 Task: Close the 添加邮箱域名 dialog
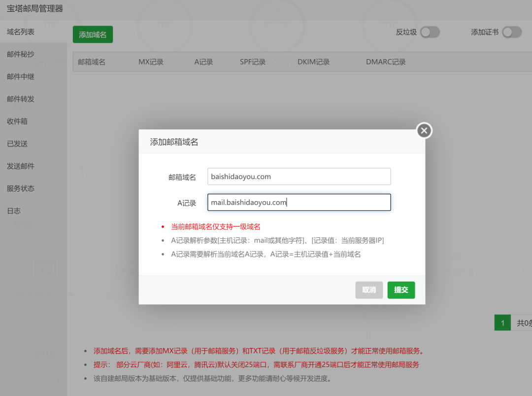pyautogui.click(x=424, y=130)
